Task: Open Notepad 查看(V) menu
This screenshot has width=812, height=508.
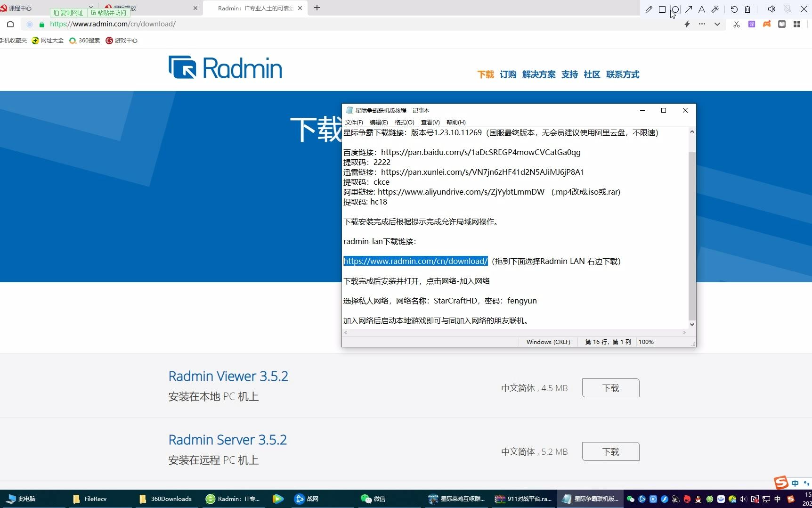Action: pyautogui.click(x=430, y=123)
